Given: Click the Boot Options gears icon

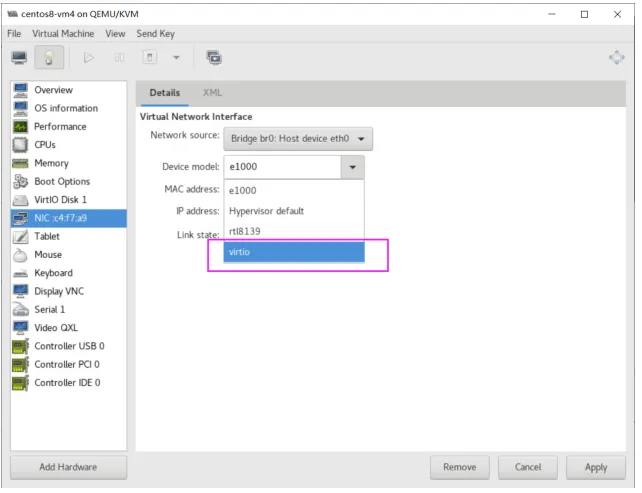Looking at the screenshot, I should 20,182.
